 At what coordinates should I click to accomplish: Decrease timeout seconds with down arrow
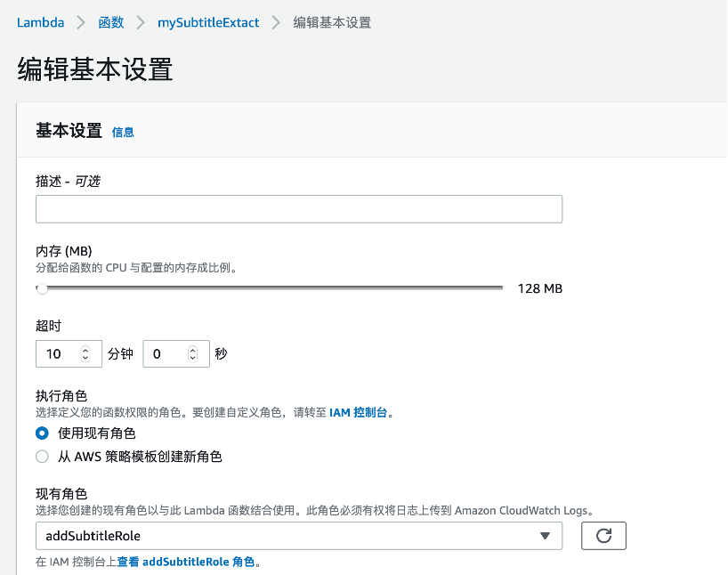tap(192, 358)
